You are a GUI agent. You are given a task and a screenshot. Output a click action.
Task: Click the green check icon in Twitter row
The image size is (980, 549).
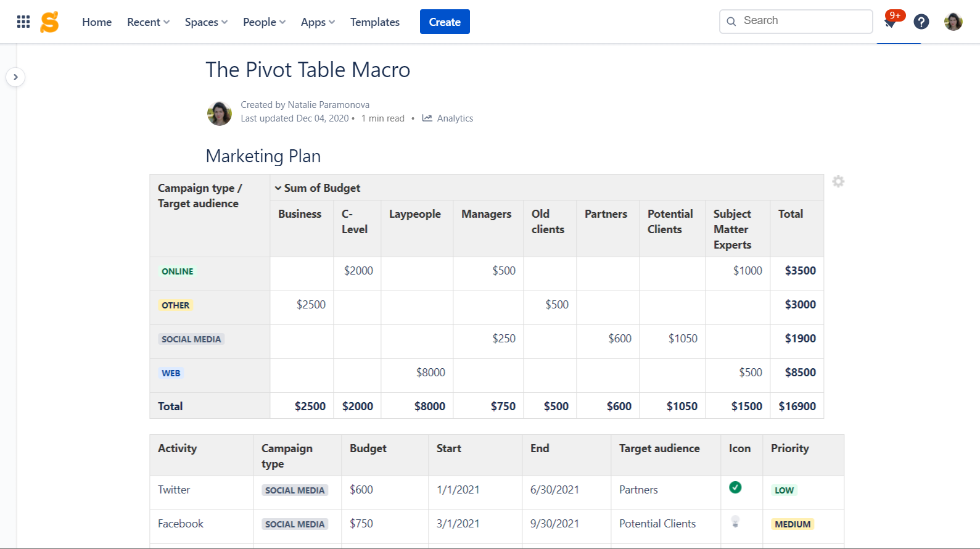click(x=735, y=487)
